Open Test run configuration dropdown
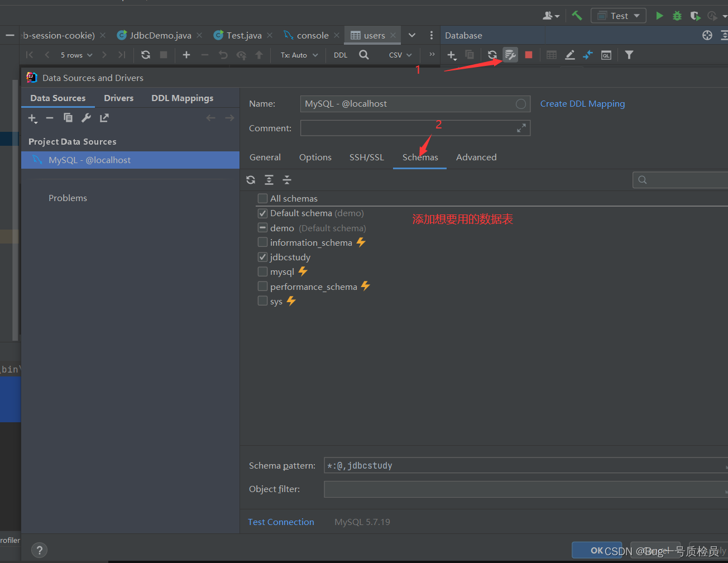This screenshot has height=563, width=728. tap(619, 16)
